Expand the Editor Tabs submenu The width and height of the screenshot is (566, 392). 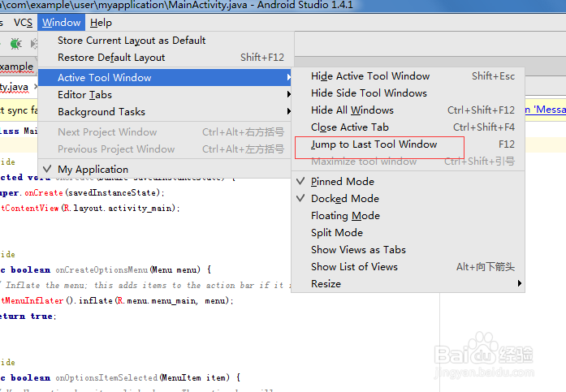165,94
